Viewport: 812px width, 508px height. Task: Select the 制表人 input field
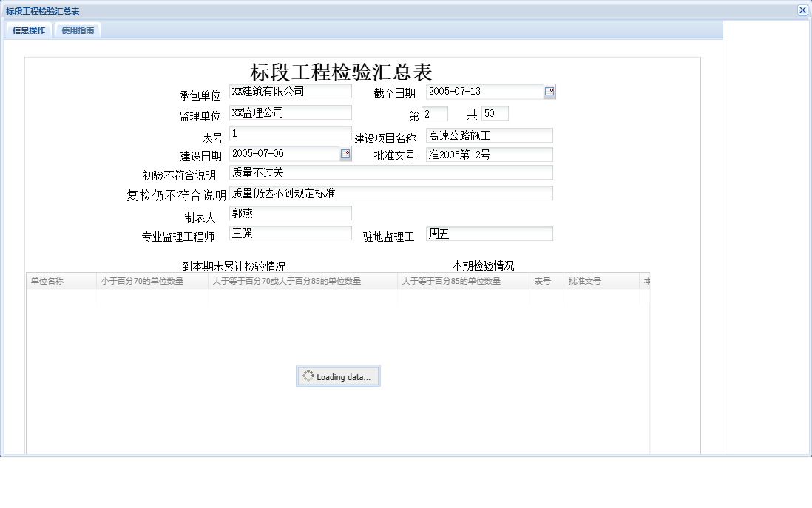click(290, 213)
